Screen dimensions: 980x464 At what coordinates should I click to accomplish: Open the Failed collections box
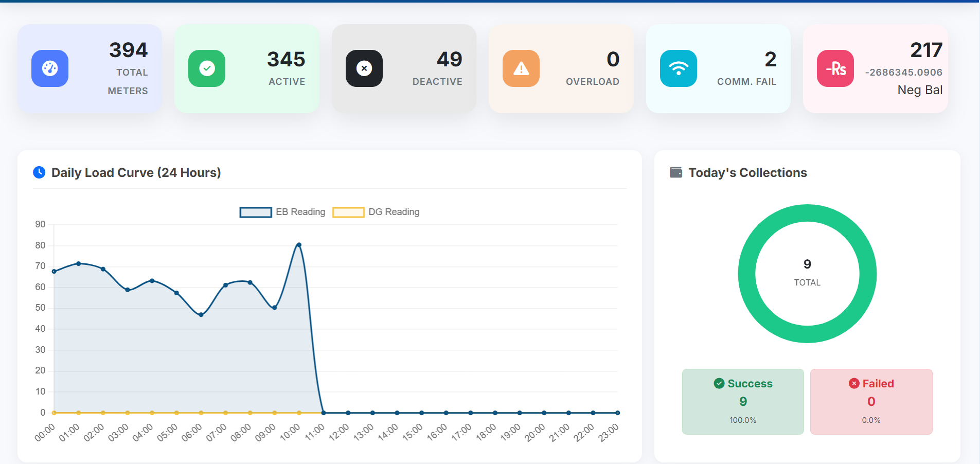point(871,401)
